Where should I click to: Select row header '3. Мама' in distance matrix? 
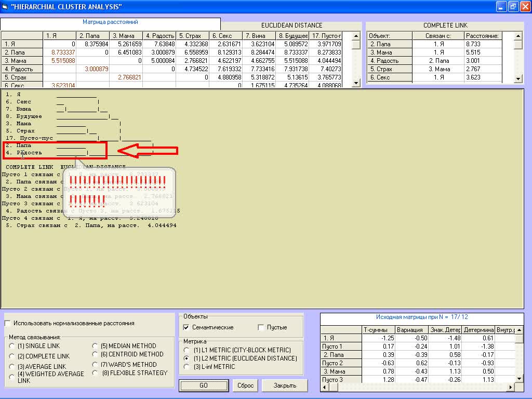22,61
